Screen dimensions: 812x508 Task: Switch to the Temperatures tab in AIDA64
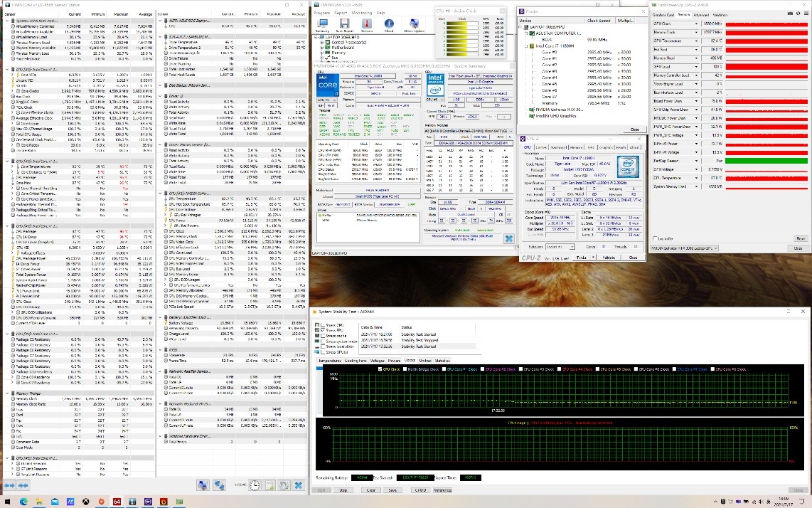(x=330, y=361)
